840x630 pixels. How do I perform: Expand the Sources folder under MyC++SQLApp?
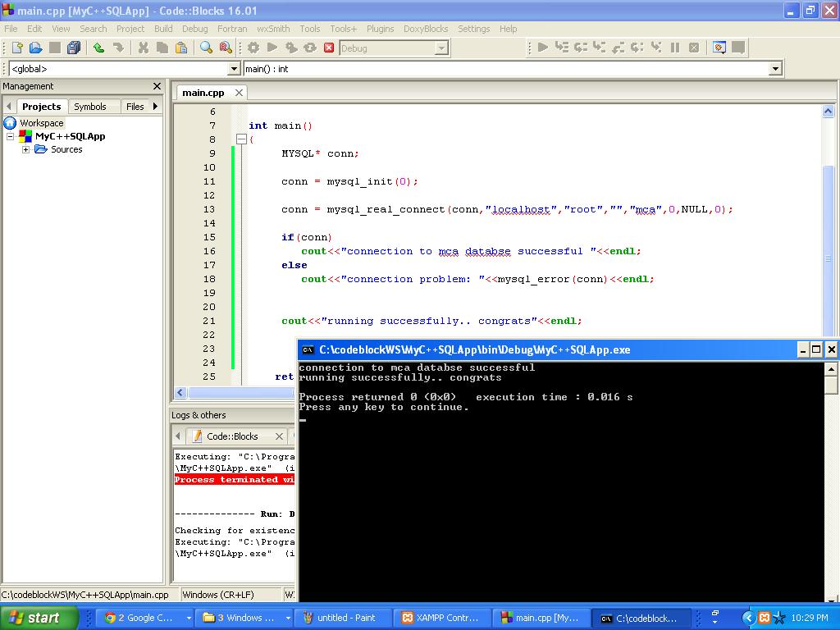pos(25,149)
